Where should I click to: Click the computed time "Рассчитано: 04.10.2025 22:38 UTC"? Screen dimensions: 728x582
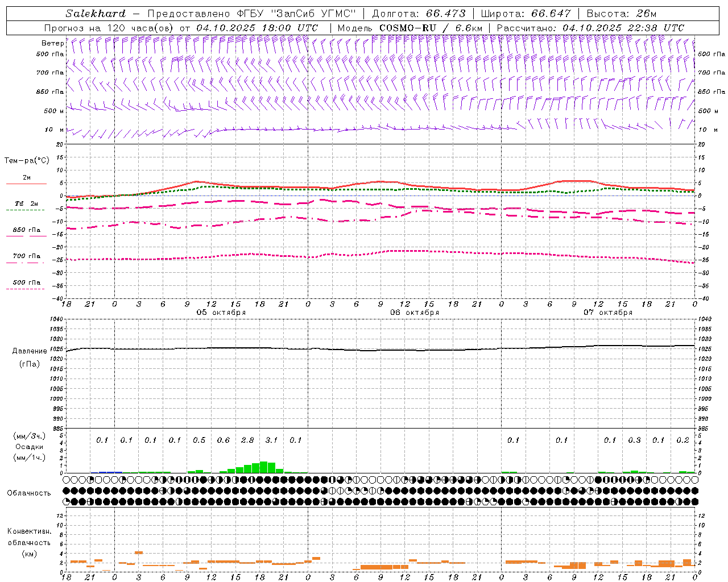(590, 28)
